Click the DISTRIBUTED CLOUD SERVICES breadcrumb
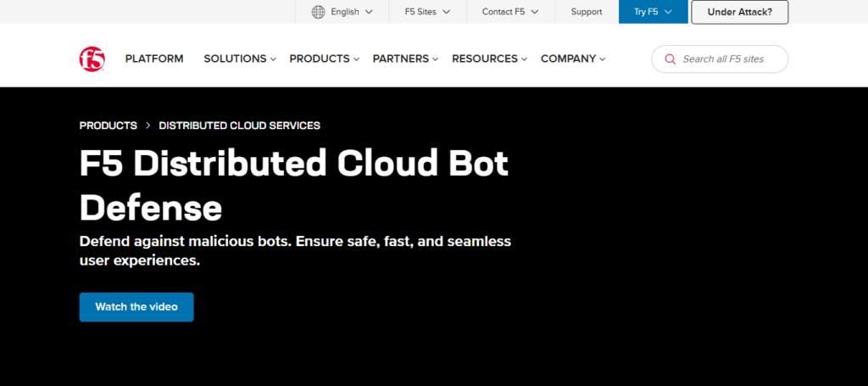868x386 pixels. point(239,126)
